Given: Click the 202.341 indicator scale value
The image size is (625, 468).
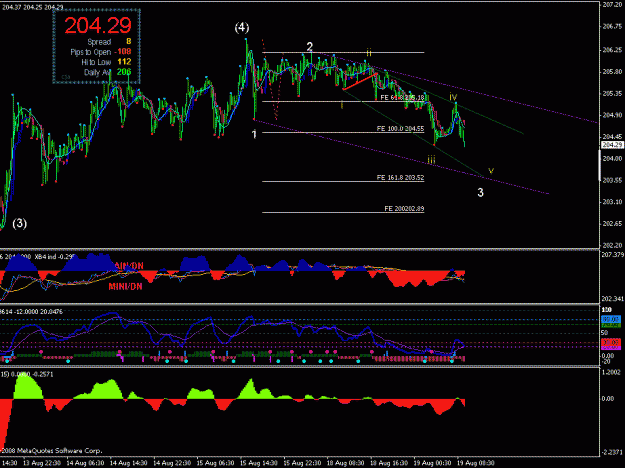Looking at the screenshot, I should click(613, 299).
